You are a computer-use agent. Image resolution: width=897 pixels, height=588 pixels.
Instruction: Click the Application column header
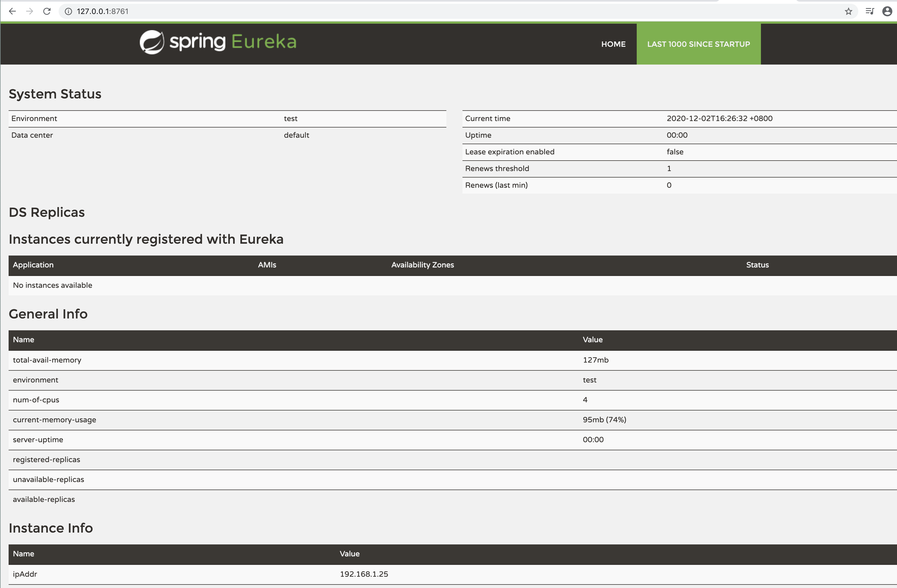tap(33, 265)
